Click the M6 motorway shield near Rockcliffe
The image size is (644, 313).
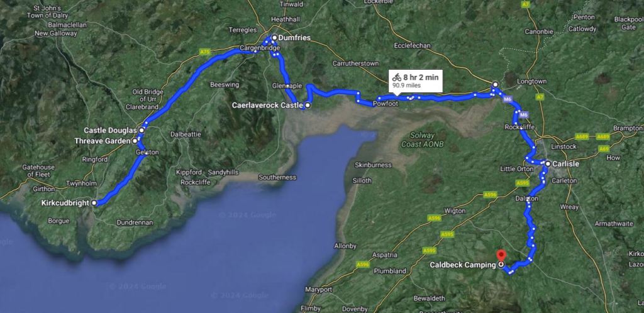[523, 115]
